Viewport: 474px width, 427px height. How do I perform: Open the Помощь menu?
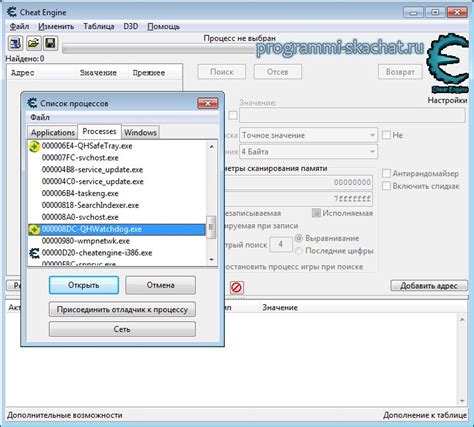tap(163, 26)
